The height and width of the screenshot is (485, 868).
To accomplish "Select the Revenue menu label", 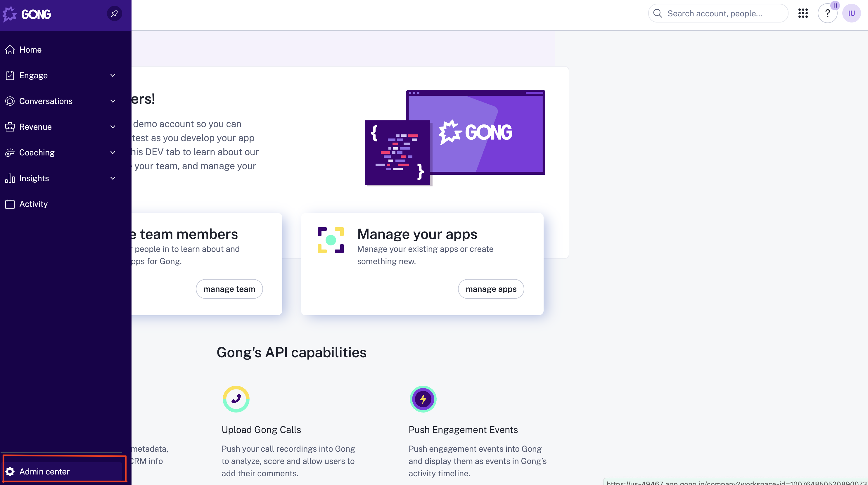I will click(x=35, y=127).
